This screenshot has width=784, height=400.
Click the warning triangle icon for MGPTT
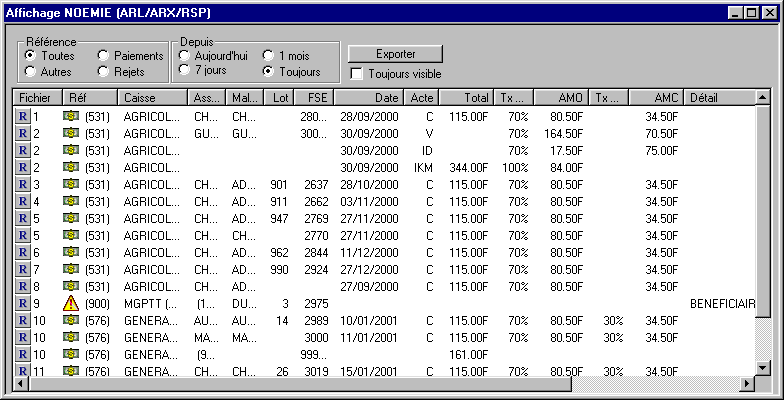[71, 303]
